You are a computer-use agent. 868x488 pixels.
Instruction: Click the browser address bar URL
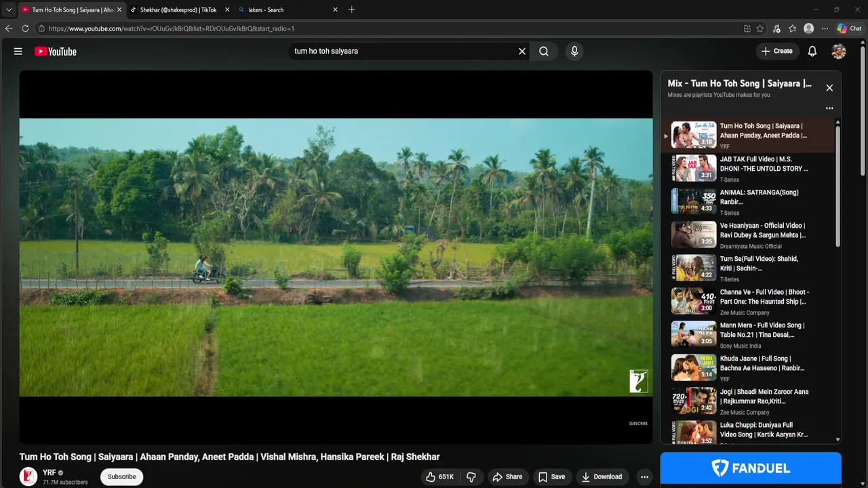pos(171,28)
